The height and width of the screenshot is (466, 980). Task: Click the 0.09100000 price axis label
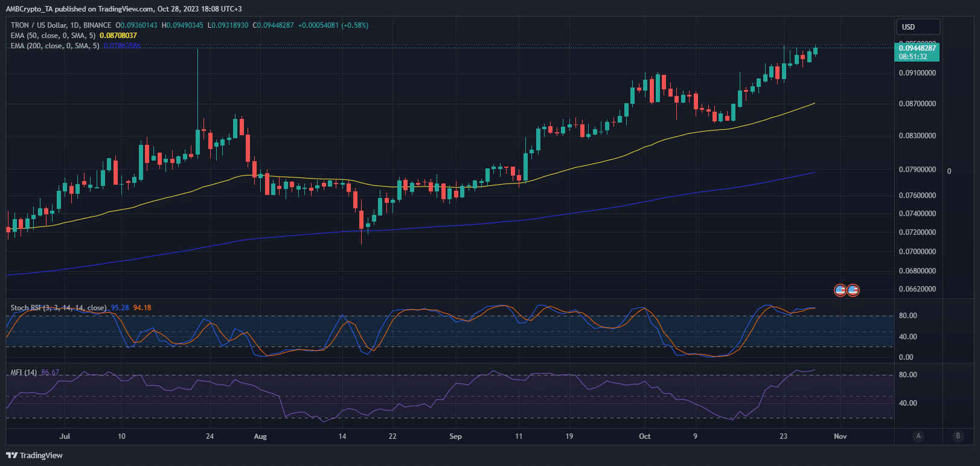pos(917,73)
